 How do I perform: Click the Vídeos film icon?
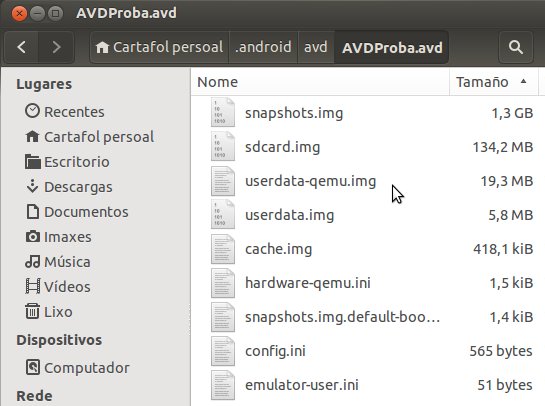click(33, 286)
